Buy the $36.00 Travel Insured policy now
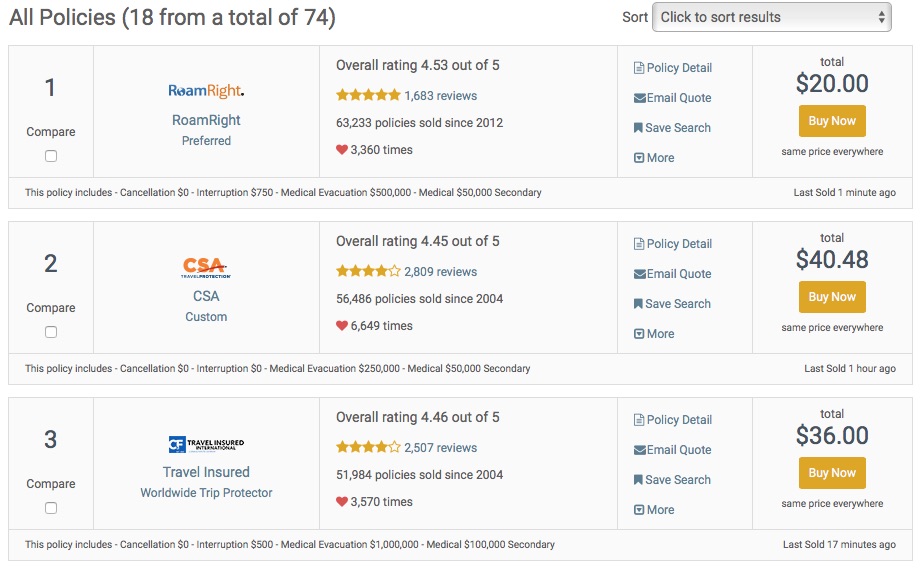The width and height of the screenshot is (920, 568). pyautogui.click(x=832, y=473)
